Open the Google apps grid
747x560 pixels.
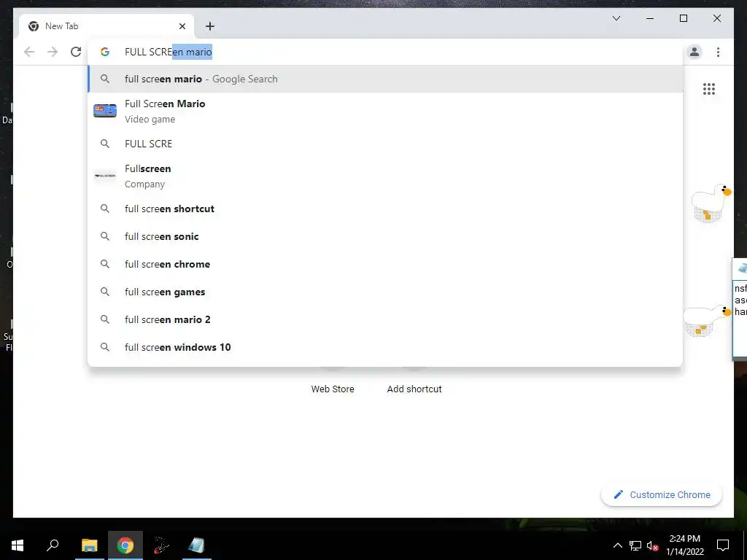(709, 89)
